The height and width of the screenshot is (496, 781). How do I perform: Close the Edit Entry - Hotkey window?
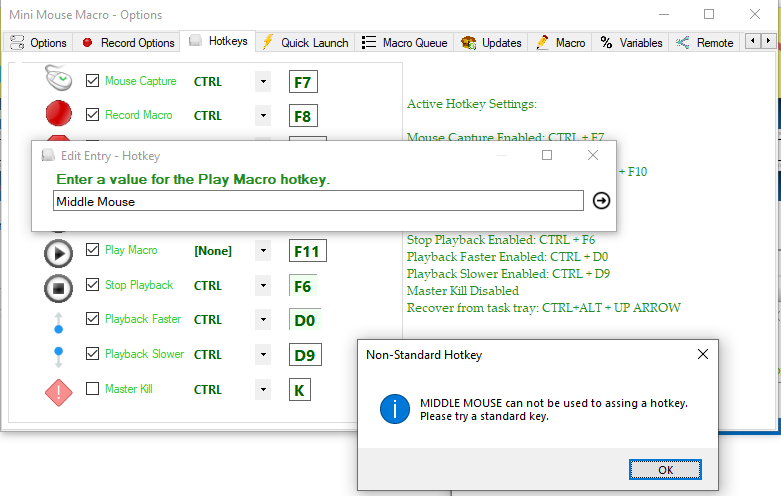(593, 155)
